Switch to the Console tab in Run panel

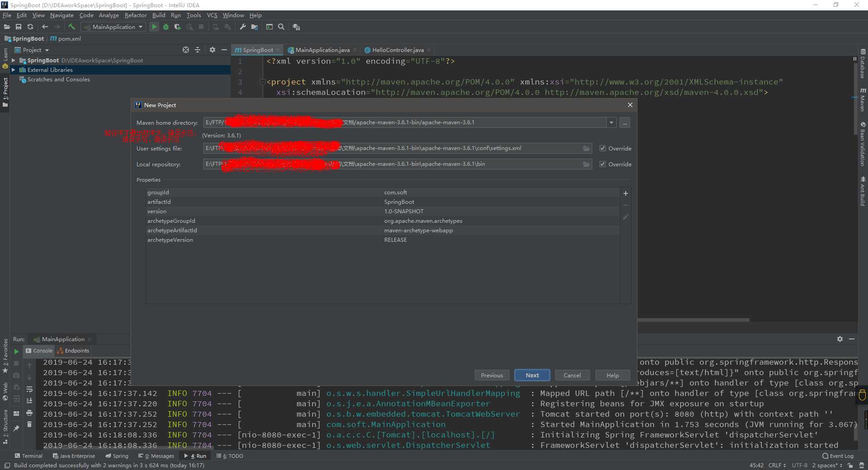[x=39, y=351]
